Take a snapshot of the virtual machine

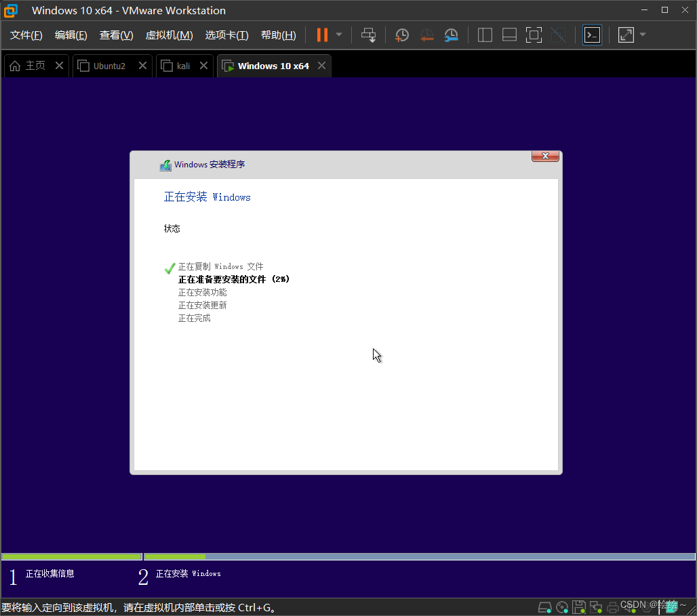(x=401, y=35)
